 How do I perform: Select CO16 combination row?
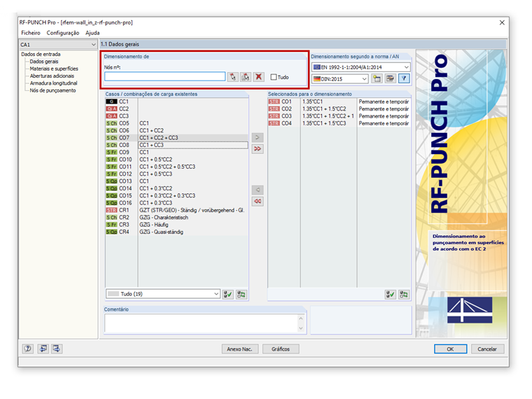176,203
